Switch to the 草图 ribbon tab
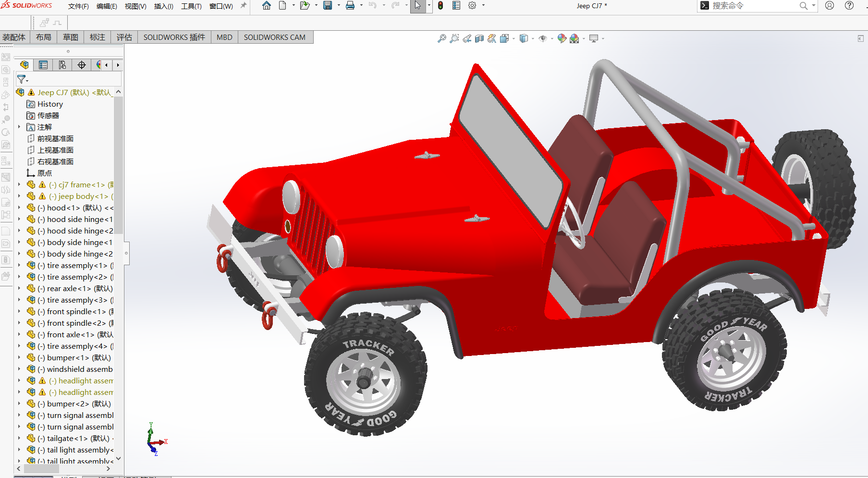 pyautogui.click(x=71, y=37)
